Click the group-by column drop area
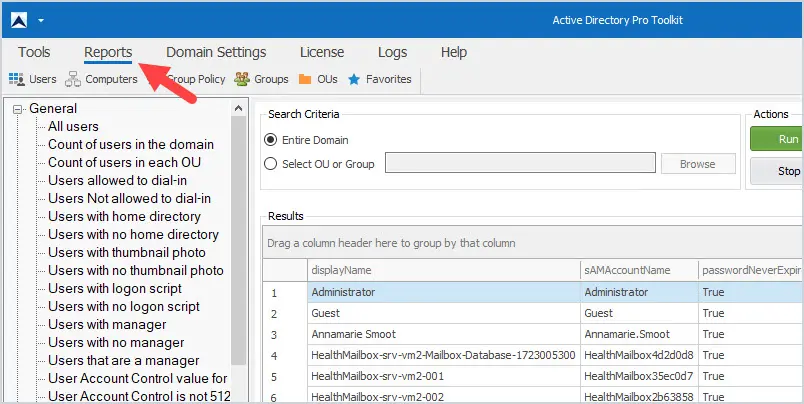 (x=533, y=243)
